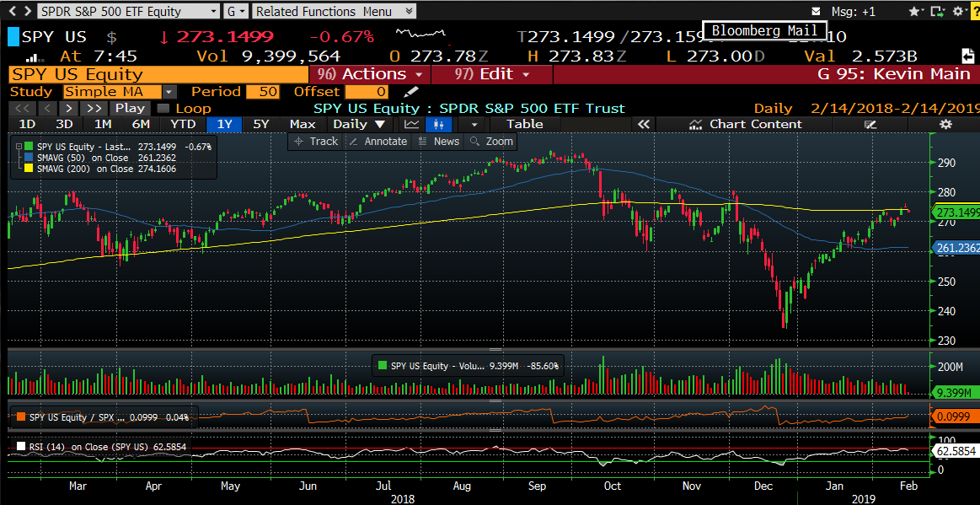
Task: Click white RSI (14) legend swatch
Action: click(x=20, y=447)
